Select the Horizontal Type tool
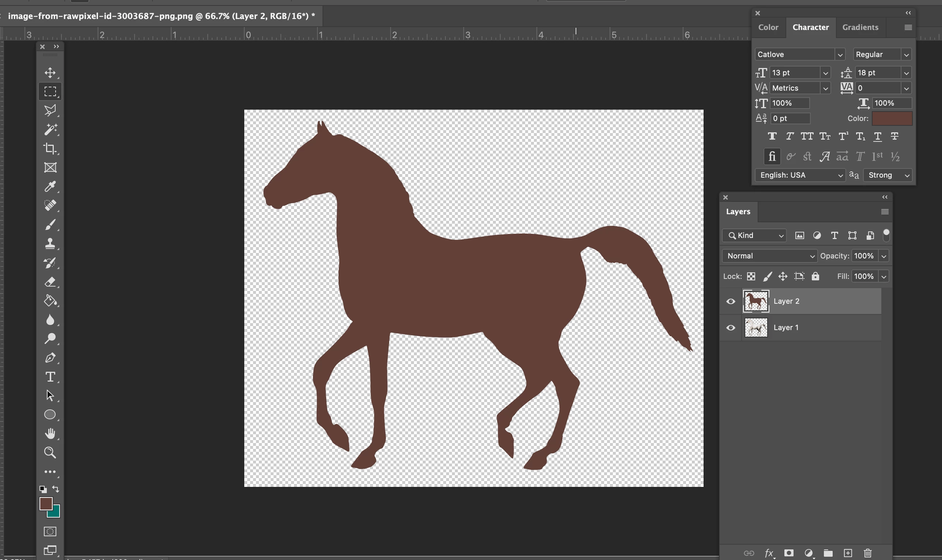Viewport: 942px width, 560px height. coord(50,377)
